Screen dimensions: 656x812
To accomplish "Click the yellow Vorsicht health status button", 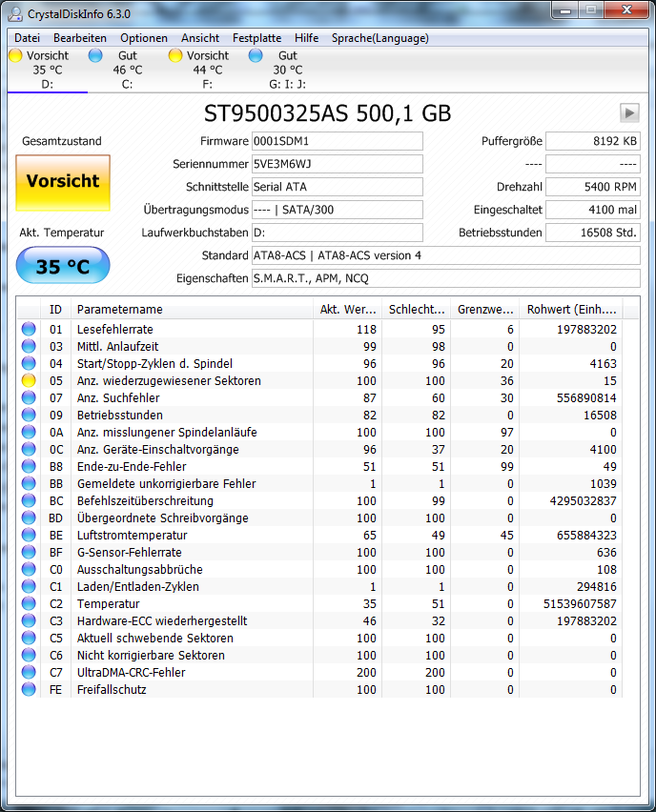I will click(63, 183).
